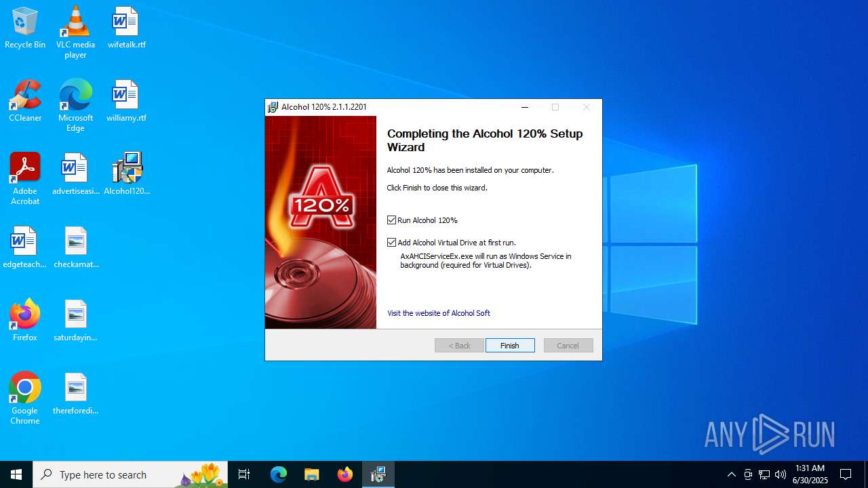
Task: Open the network status tray icon
Action: [764, 474]
